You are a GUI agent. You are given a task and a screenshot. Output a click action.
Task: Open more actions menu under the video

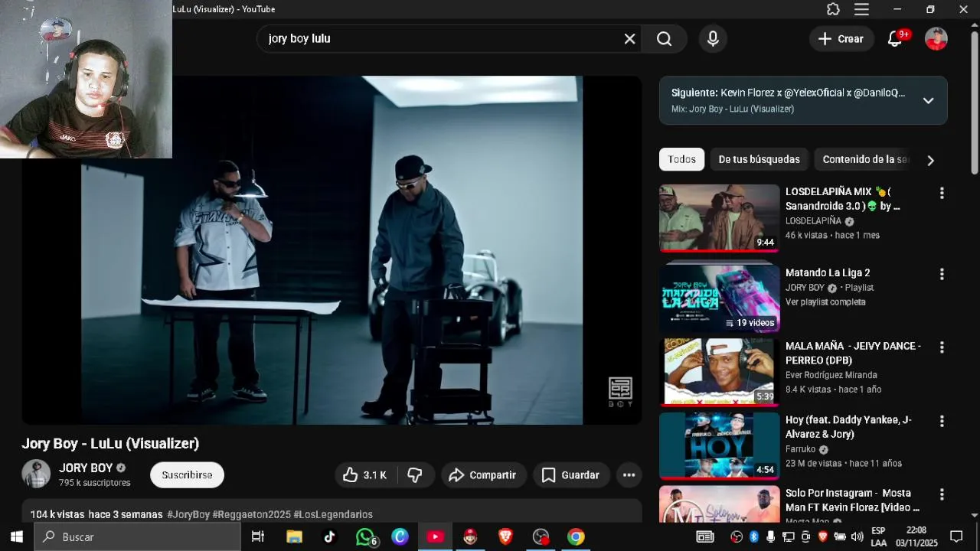pos(629,475)
